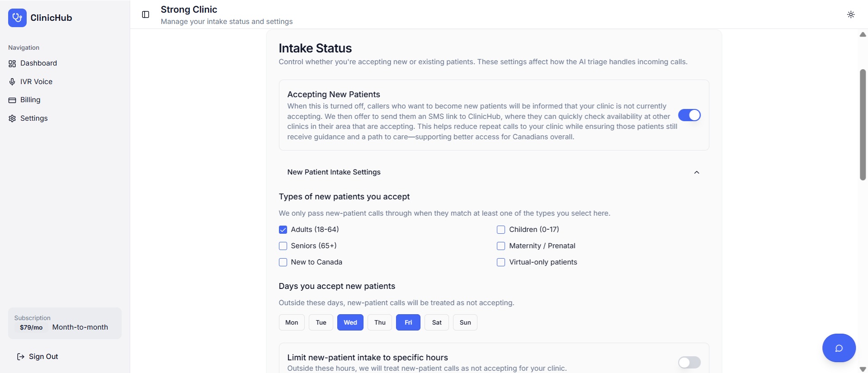Image resolution: width=868 pixels, height=373 pixels.
Task: Open the Billing section
Action: (30, 100)
